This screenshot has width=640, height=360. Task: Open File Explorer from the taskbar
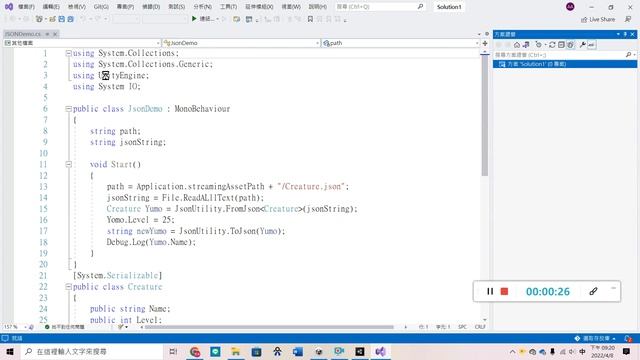[236, 351]
